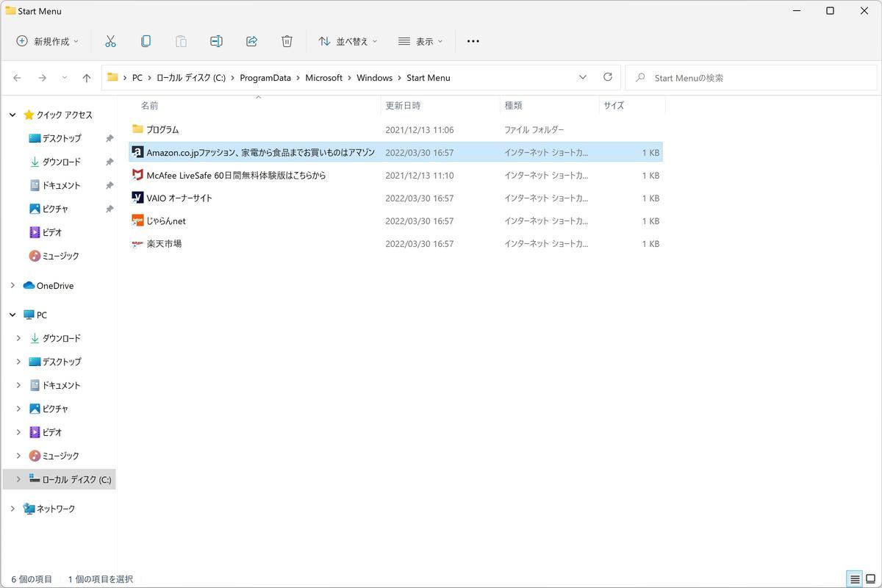Select ネットワーク in the navigation pane
This screenshot has width=882, height=588.
pos(56,509)
